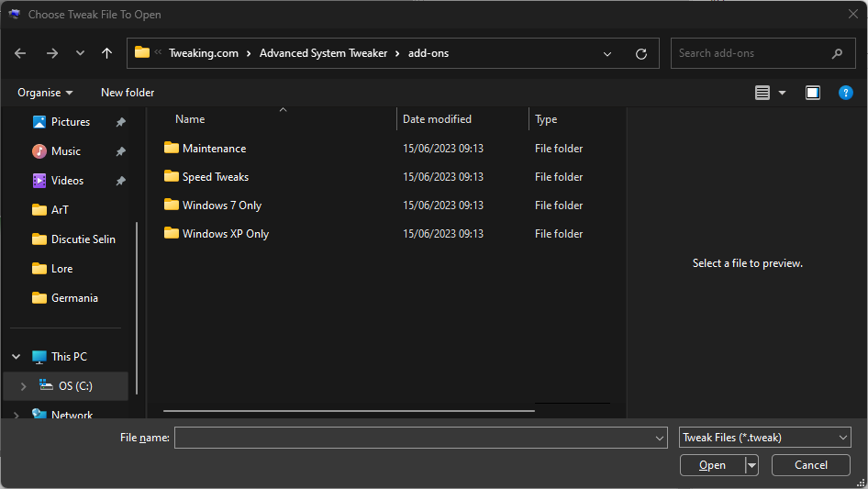Open the Recent locations dropdown
This screenshot has height=489, width=868.
pyautogui.click(x=80, y=53)
